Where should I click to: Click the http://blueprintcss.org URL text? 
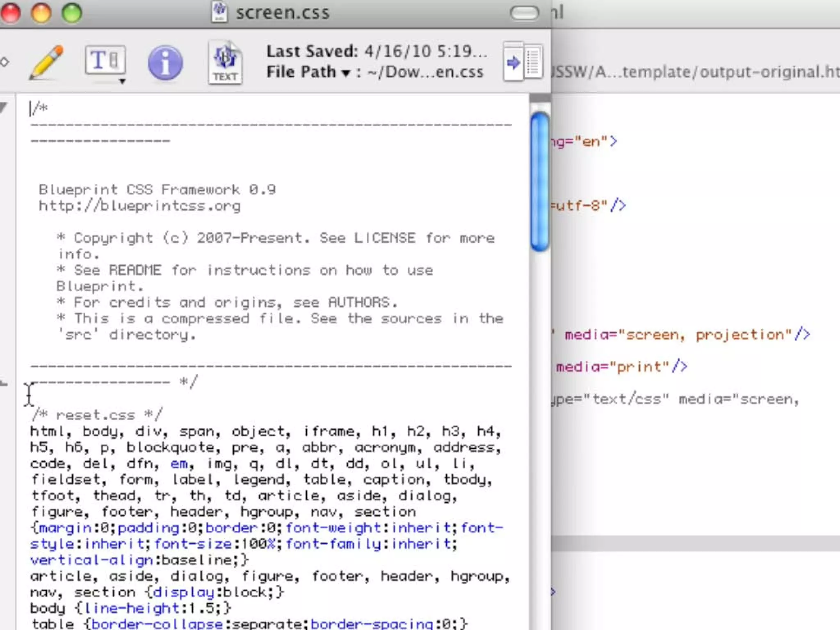(139, 205)
